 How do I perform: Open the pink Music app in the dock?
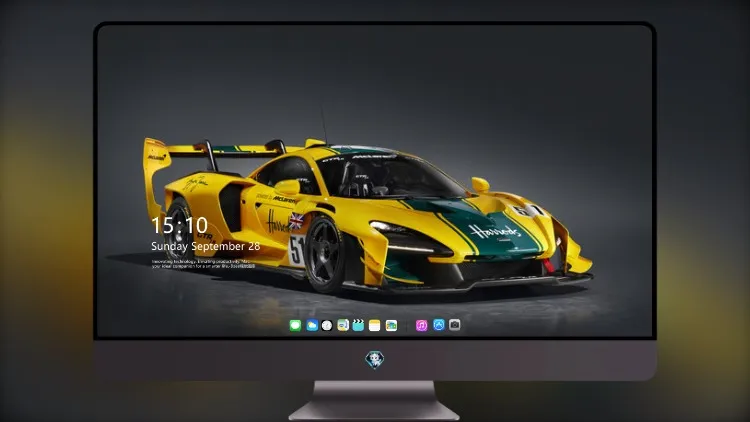pyautogui.click(x=421, y=326)
